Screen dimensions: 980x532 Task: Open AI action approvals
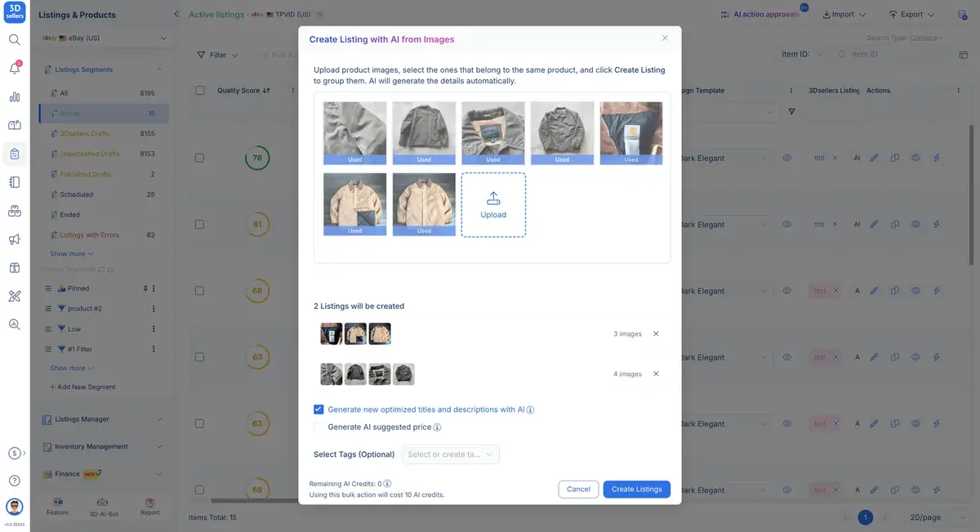point(761,15)
